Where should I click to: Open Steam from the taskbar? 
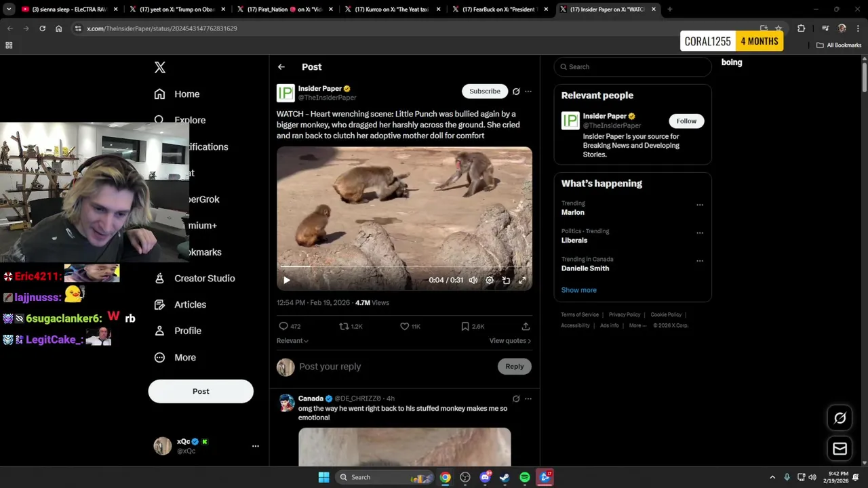(x=505, y=477)
